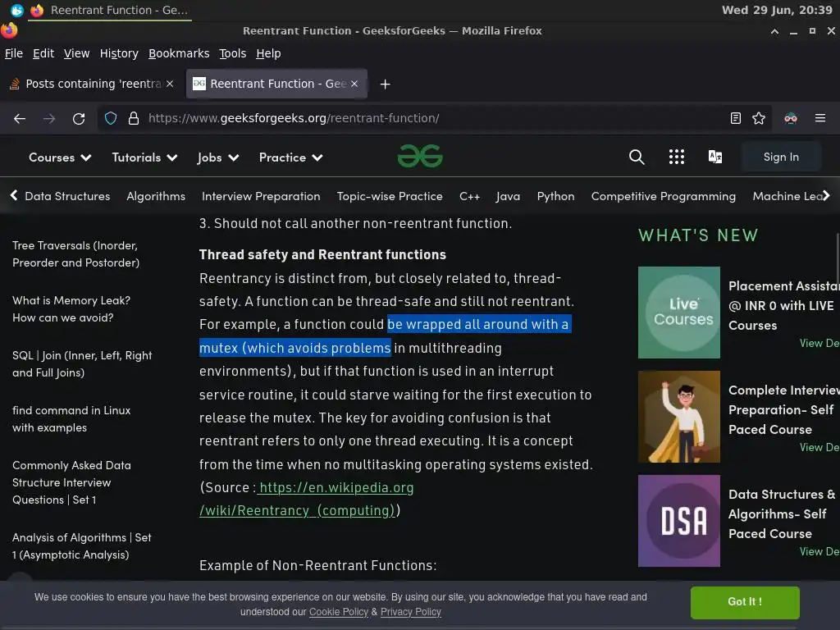Screen dimensions: 840x630
Task: Open the Python topic
Action: click(x=555, y=196)
